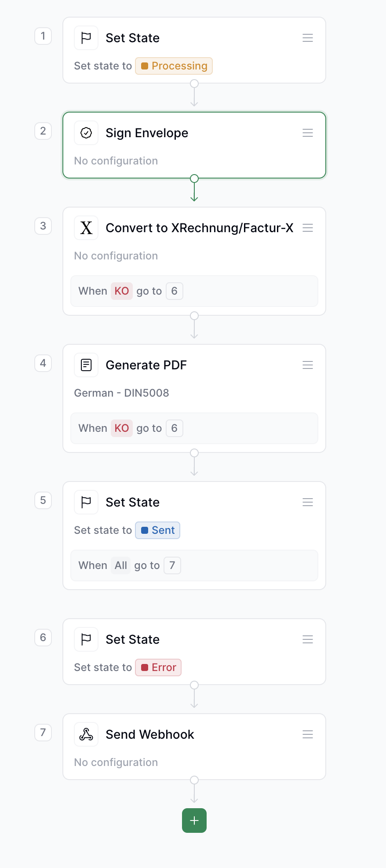Open the Error state badge dropdown on step 6
386x868 pixels.
(158, 667)
